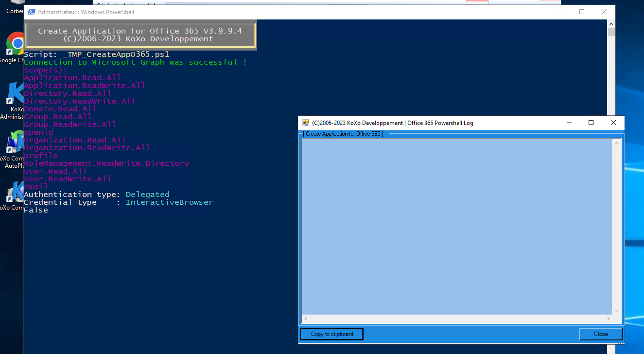Click the PowerShell window vertical scrollbar thumb
Viewport: 644px width, 354px height.
point(611,32)
